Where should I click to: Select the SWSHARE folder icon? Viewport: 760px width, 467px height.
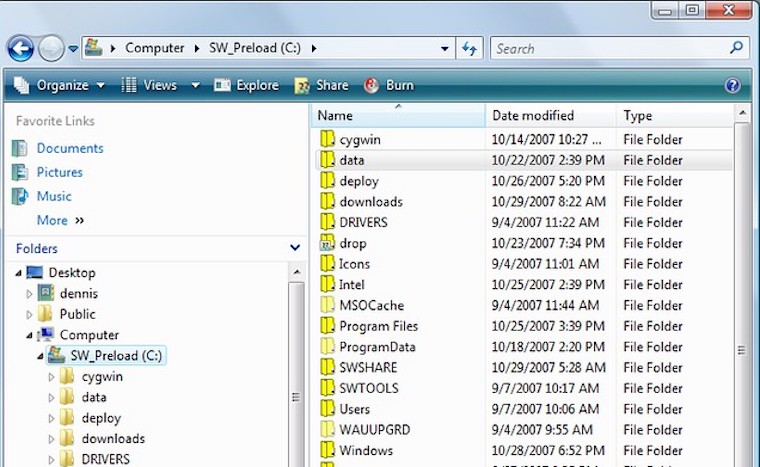point(327,367)
